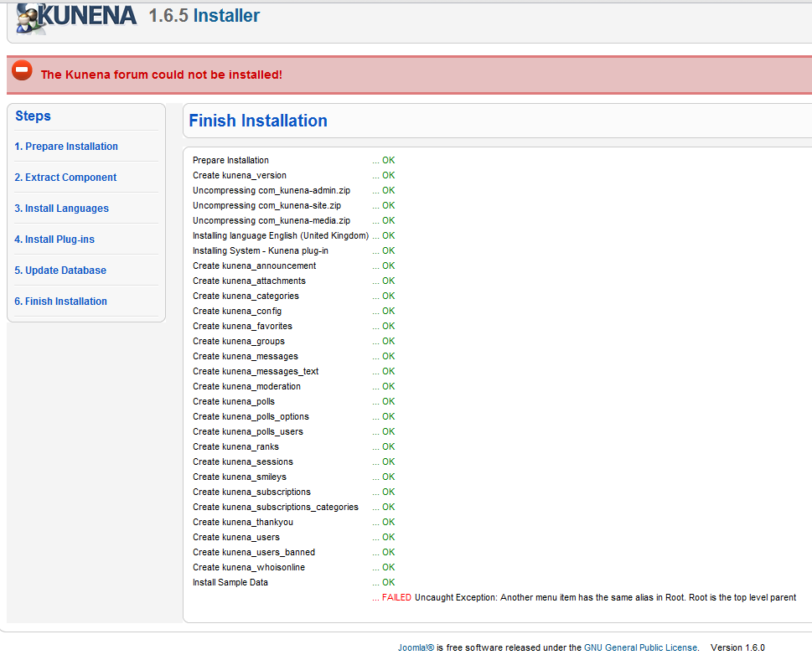Viewport: 812px width, 660px height.
Task: Select the 'Prepare Installation' log row
Action: point(293,161)
